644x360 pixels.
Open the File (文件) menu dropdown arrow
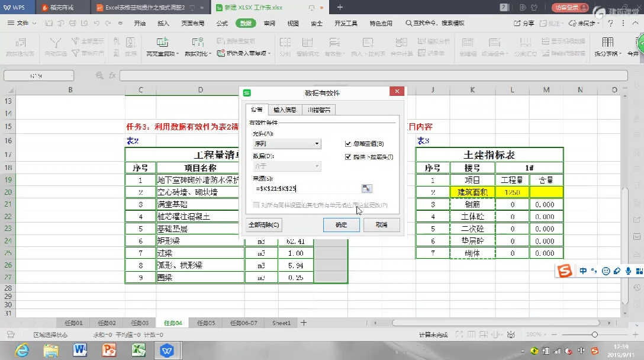coord(34,24)
